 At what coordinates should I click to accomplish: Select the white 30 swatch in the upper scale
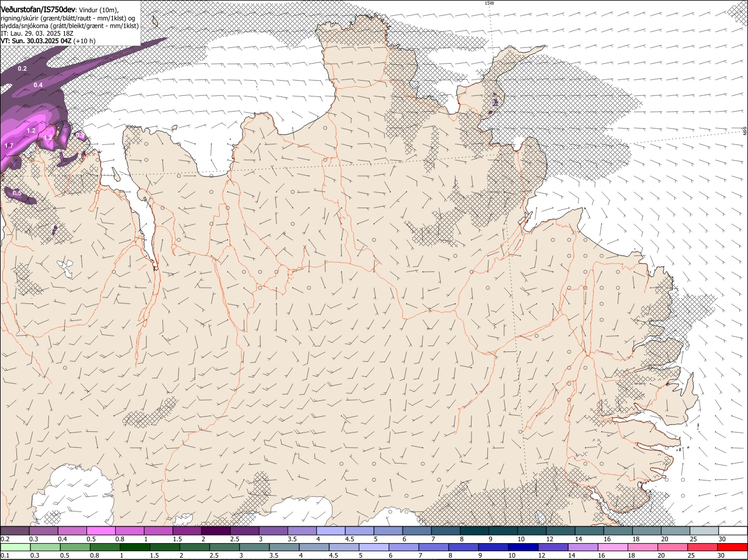point(733,531)
